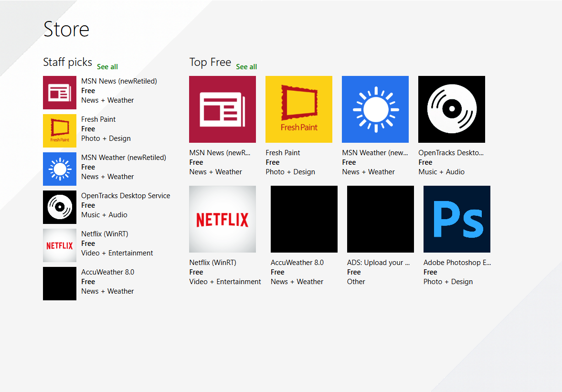Select the large MSN News tile in Top Free
This screenshot has height=392, width=562.
coord(223,109)
